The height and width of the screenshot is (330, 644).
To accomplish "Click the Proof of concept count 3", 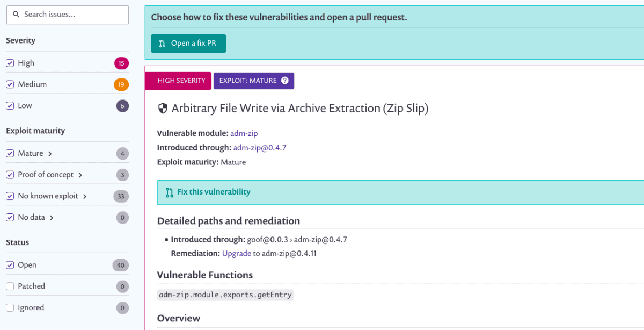I will pos(122,175).
